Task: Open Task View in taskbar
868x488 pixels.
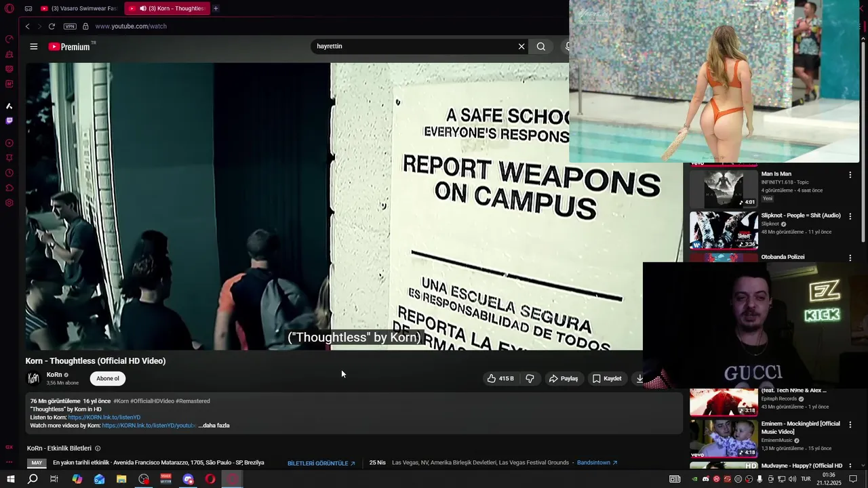Action: 54,479
